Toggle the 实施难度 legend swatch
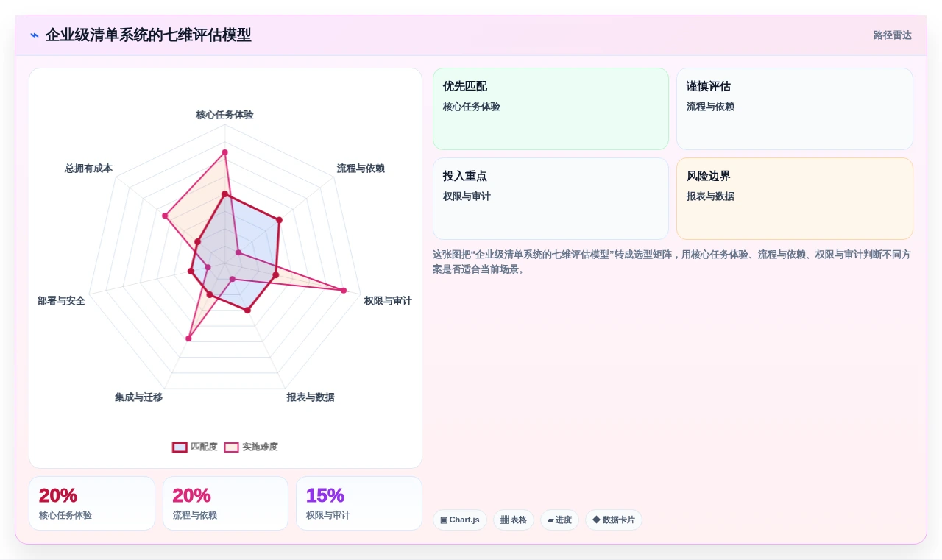The width and height of the screenshot is (942, 560). point(232,447)
